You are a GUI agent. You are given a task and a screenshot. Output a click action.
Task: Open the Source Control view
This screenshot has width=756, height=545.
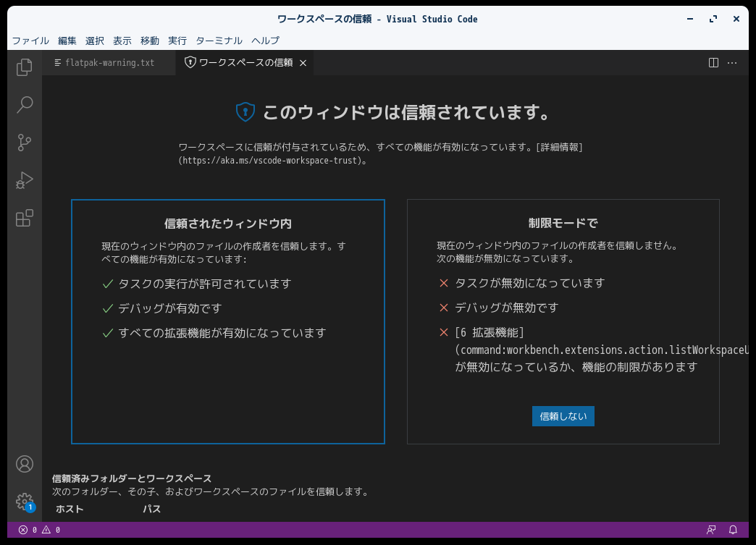pos(24,142)
